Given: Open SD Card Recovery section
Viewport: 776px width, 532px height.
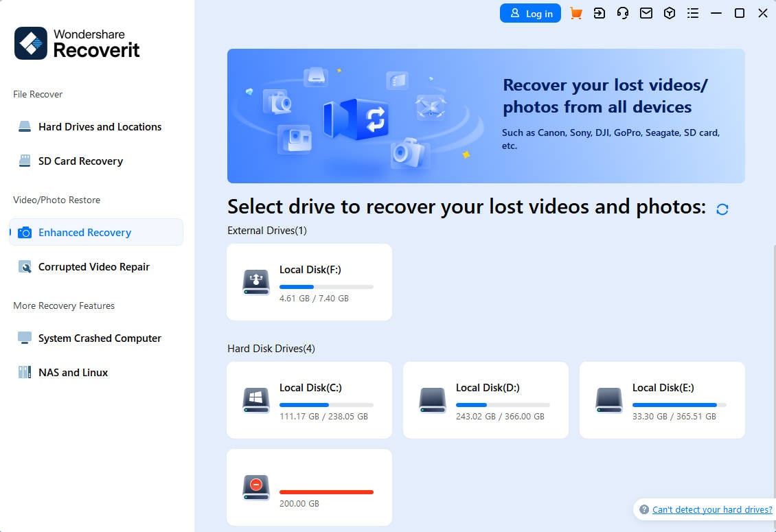Looking at the screenshot, I should [96, 161].
